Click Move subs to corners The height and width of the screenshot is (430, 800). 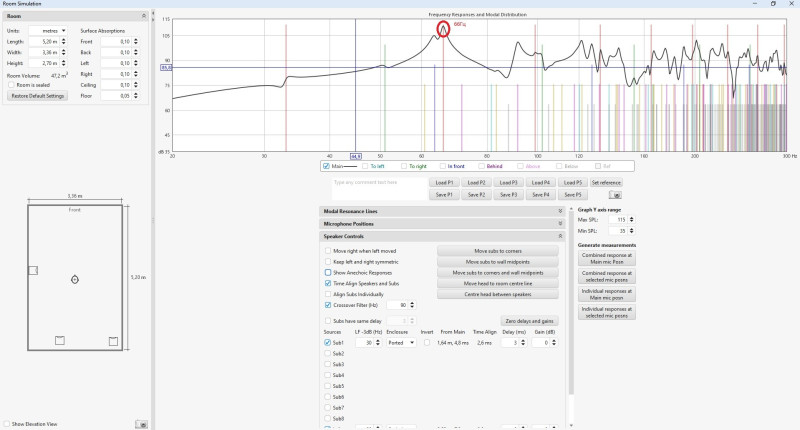498,251
